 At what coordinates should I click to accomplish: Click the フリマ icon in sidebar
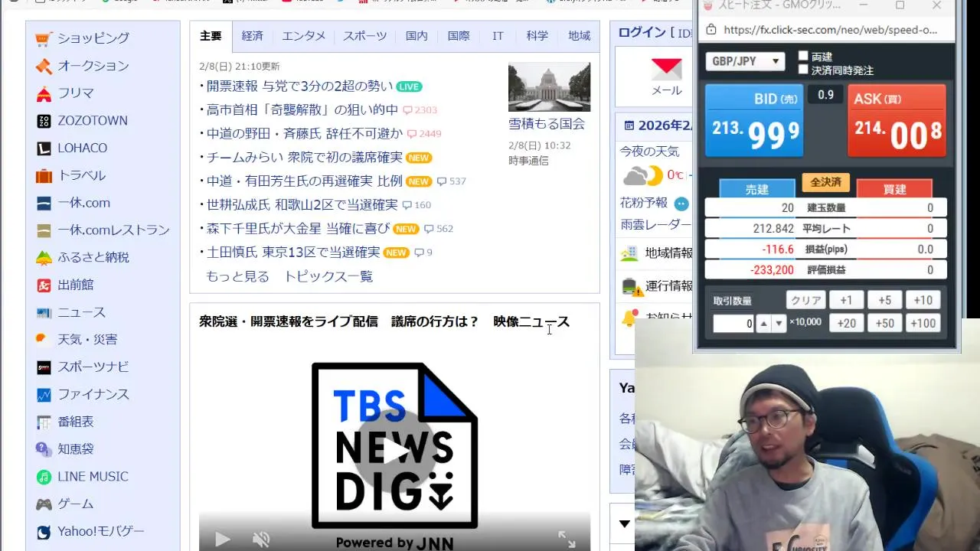tap(44, 93)
